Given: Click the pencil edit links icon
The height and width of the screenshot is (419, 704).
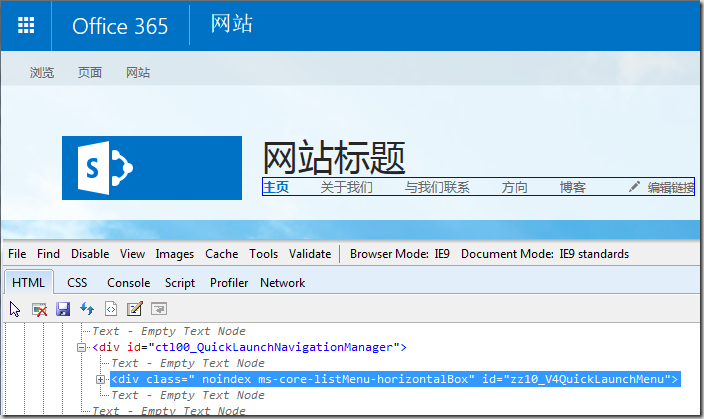Looking at the screenshot, I should pyautogui.click(x=634, y=186).
